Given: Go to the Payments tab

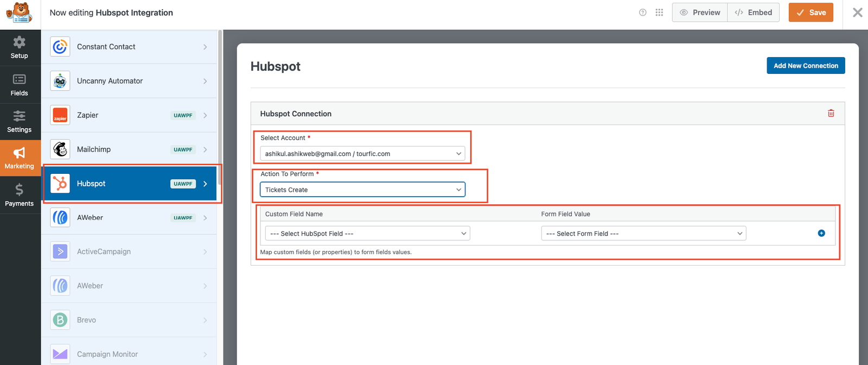Looking at the screenshot, I should 20,195.
